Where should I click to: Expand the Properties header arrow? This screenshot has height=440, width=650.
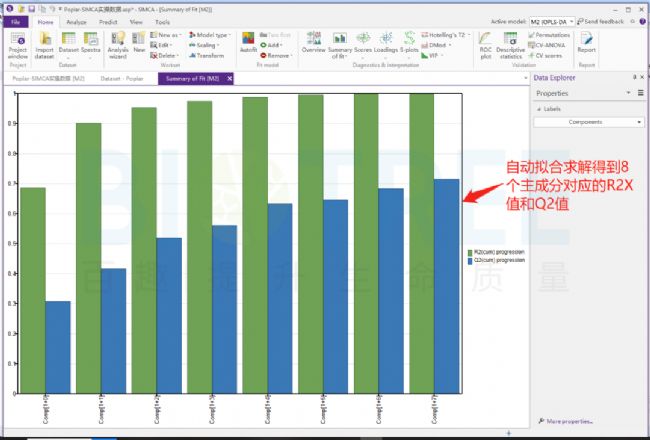[629, 93]
